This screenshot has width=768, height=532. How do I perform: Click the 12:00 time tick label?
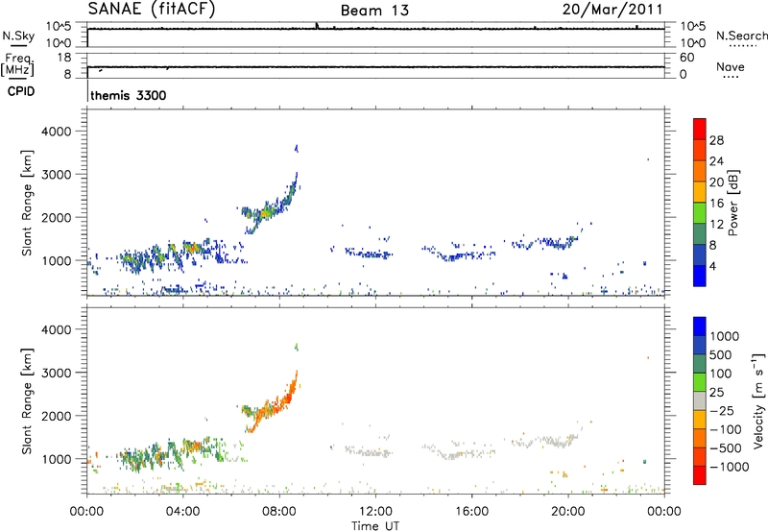(x=375, y=512)
